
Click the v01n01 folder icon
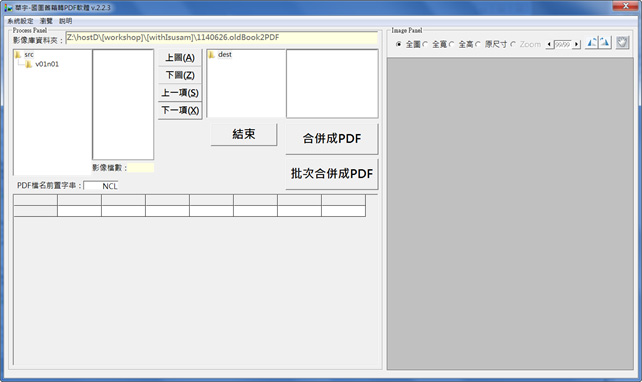[29, 64]
